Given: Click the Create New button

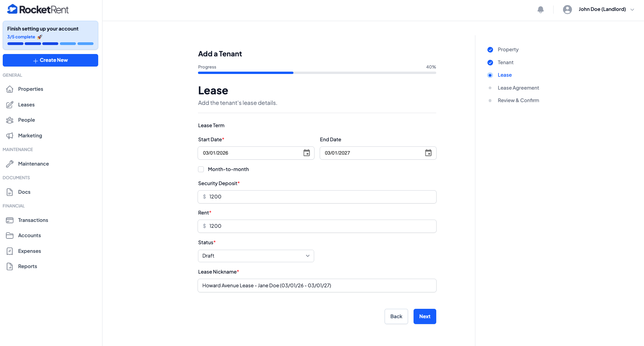Looking at the screenshot, I should [x=50, y=60].
